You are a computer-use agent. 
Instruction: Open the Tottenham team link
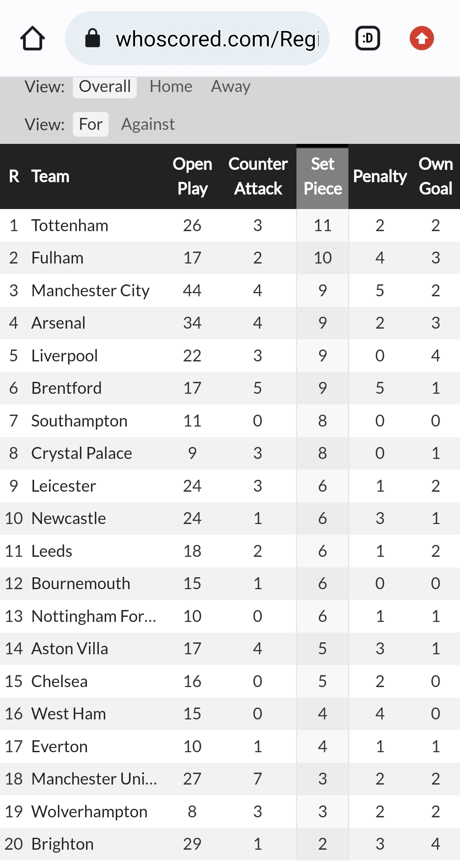coord(70,226)
